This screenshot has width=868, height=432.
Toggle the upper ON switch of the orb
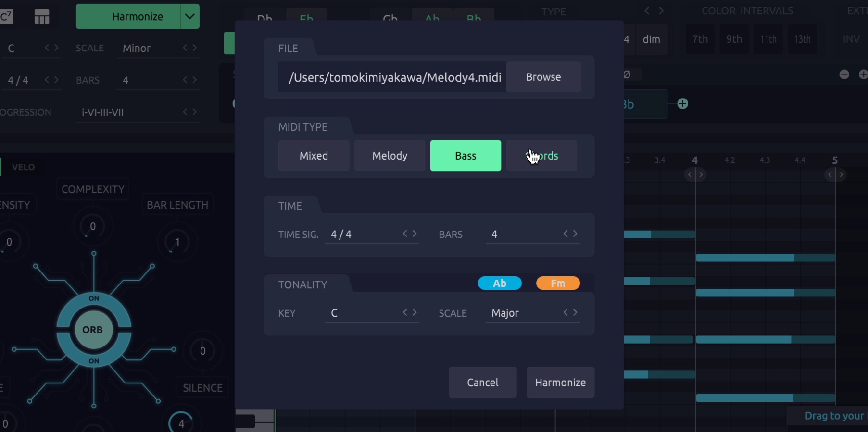(x=94, y=298)
